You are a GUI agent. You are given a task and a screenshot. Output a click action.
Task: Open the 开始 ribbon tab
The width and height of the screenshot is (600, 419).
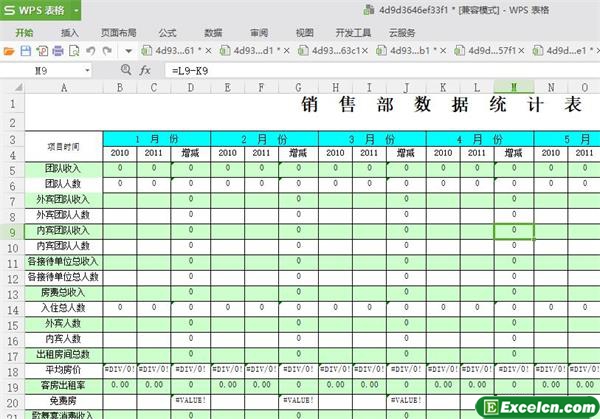point(24,33)
